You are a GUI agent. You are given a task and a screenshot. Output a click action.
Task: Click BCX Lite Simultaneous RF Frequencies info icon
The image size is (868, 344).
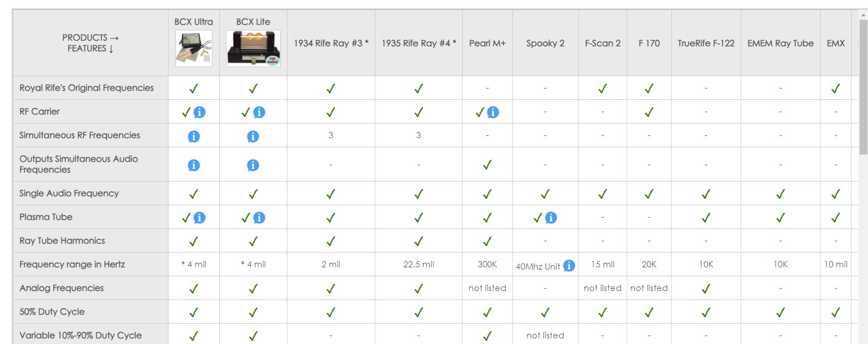(253, 136)
